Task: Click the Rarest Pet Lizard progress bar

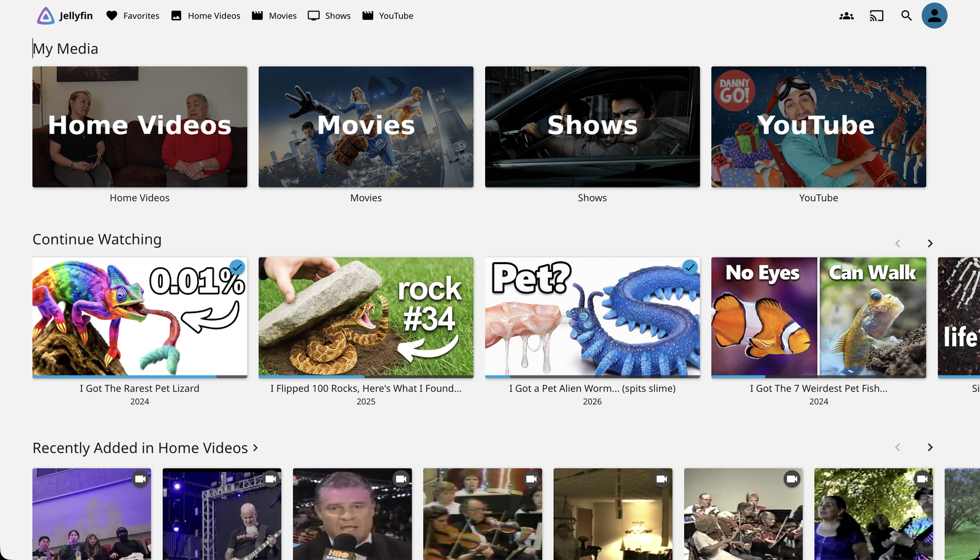Action: click(140, 376)
